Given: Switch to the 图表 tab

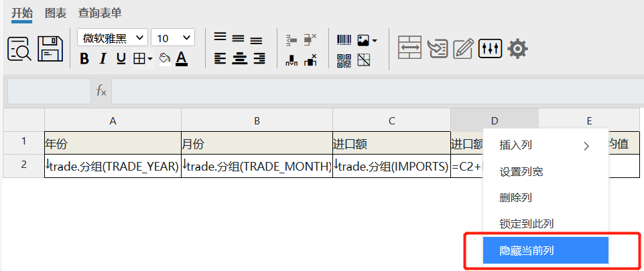Looking at the screenshot, I should pyautogui.click(x=56, y=13).
